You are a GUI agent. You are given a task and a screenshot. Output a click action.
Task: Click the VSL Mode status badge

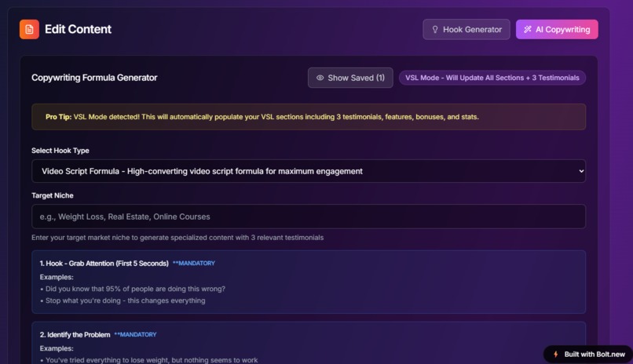[x=492, y=78]
